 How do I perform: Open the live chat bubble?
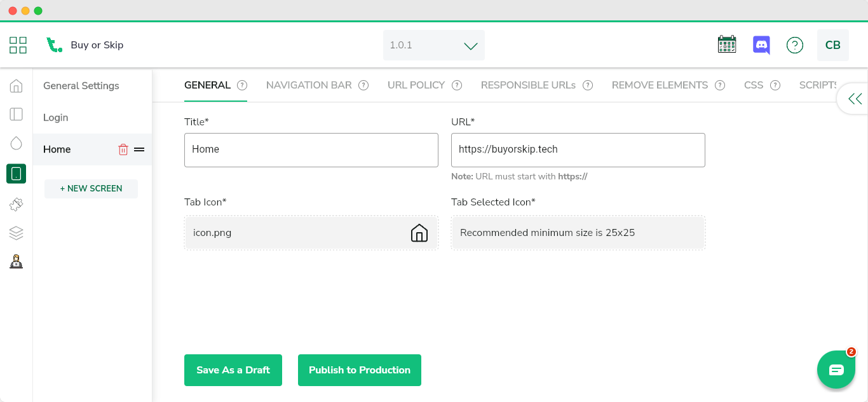coord(836,370)
